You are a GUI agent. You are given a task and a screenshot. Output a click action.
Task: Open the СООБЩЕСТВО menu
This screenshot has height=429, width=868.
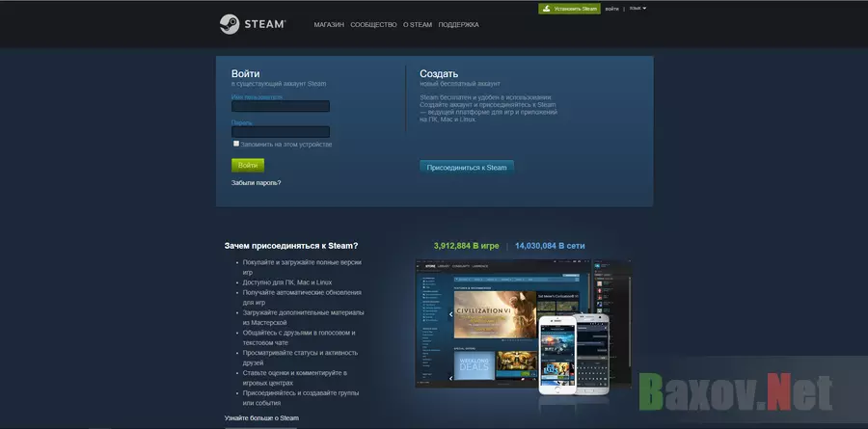coord(373,25)
